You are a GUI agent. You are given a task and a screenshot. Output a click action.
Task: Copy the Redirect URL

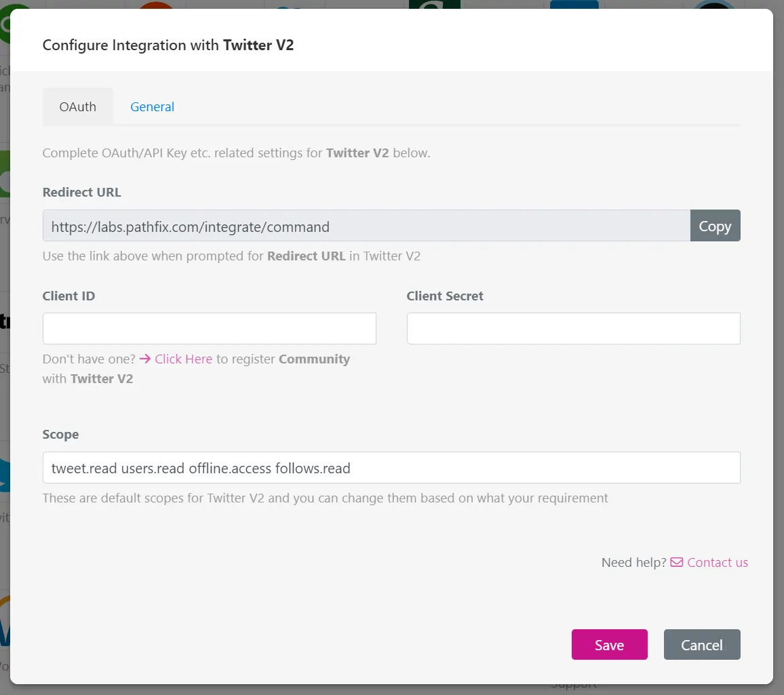(715, 226)
